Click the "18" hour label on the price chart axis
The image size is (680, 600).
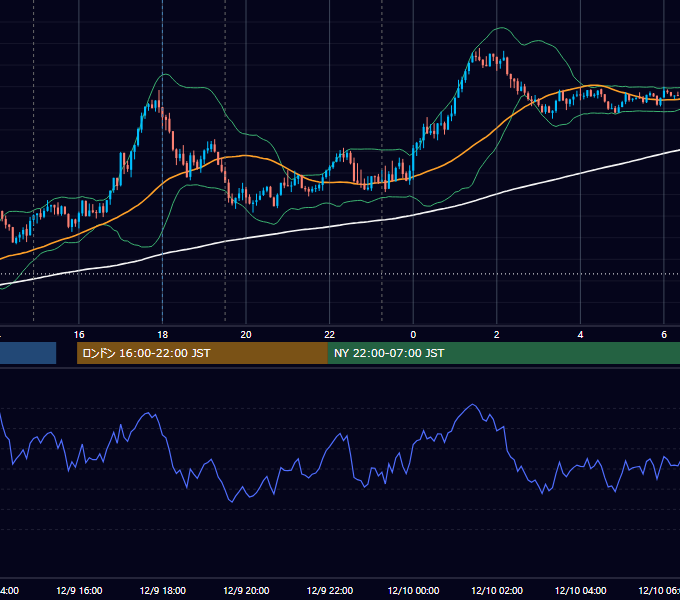coord(163,335)
